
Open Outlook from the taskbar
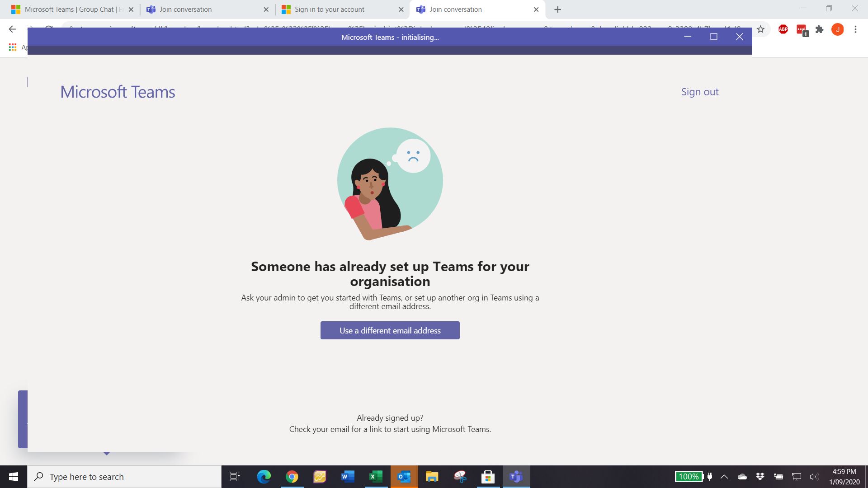404,476
